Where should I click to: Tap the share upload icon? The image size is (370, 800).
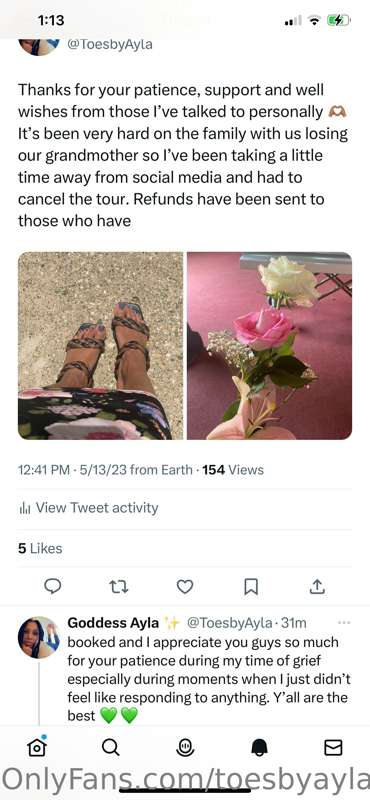coord(317,587)
